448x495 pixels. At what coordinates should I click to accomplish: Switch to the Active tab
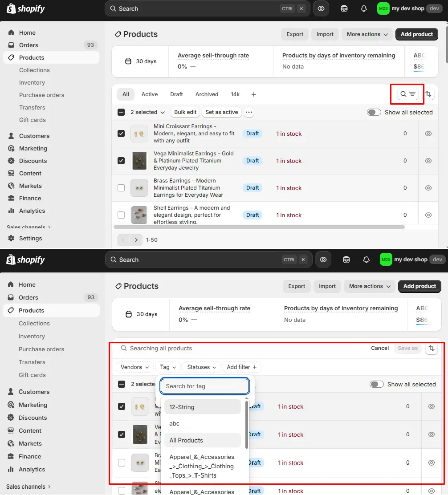coord(149,94)
